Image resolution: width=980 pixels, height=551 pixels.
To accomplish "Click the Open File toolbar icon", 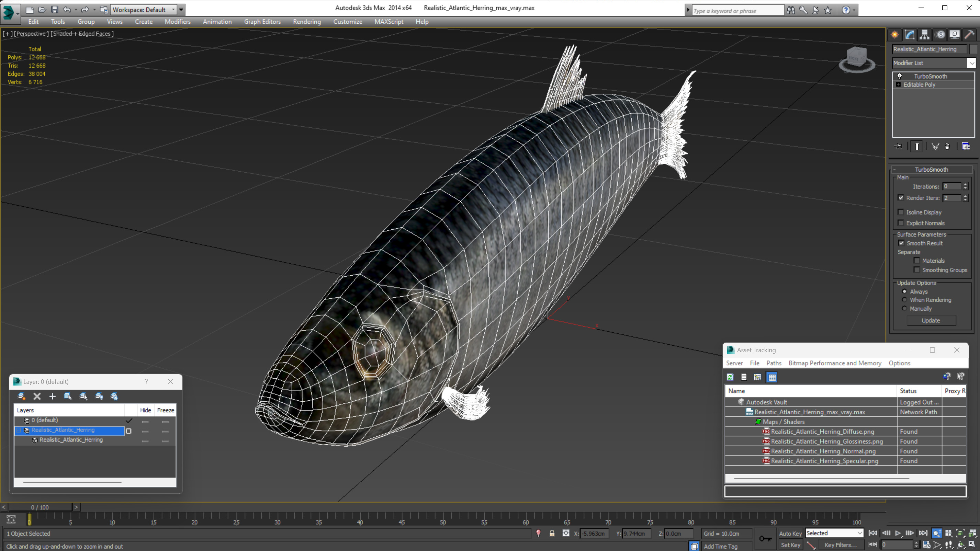I will coord(42,10).
